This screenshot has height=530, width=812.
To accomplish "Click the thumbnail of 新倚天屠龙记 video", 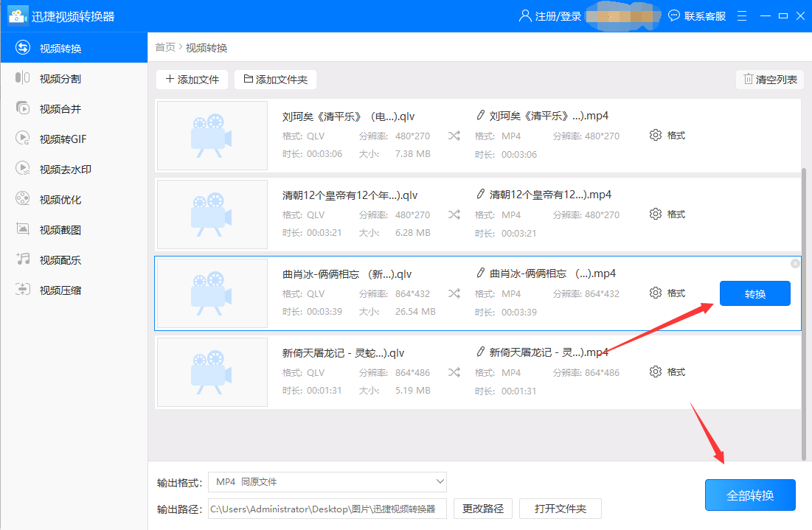I will pos(212,372).
